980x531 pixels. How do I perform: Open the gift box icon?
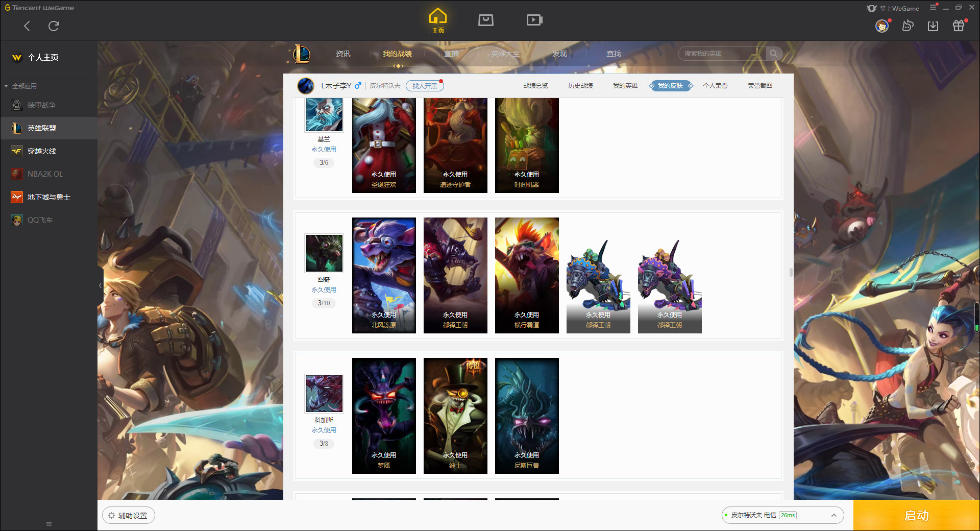tap(959, 26)
